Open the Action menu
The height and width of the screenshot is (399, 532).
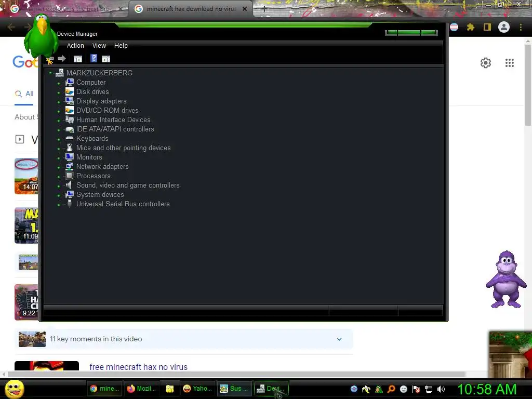pyautogui.click(x=75, y=46)
